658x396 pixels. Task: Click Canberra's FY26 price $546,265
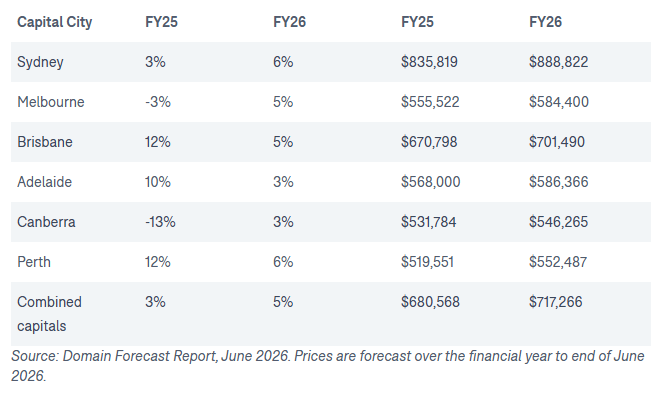(x=559, y=221)
